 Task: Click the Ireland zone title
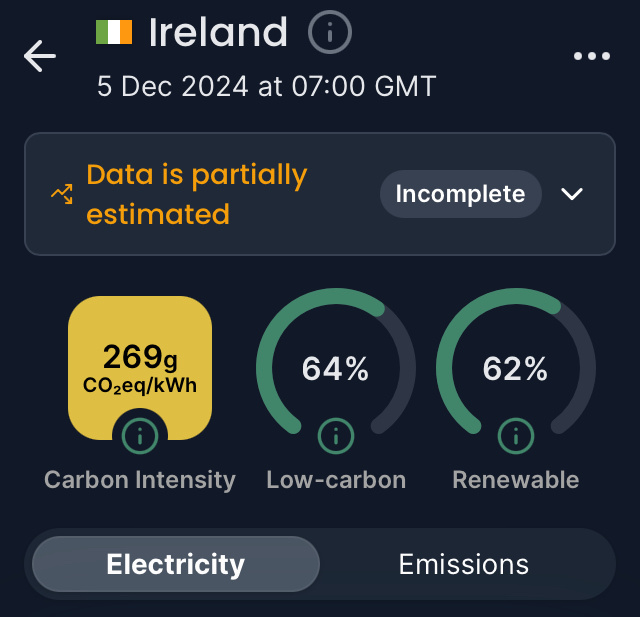click(218, 33)
